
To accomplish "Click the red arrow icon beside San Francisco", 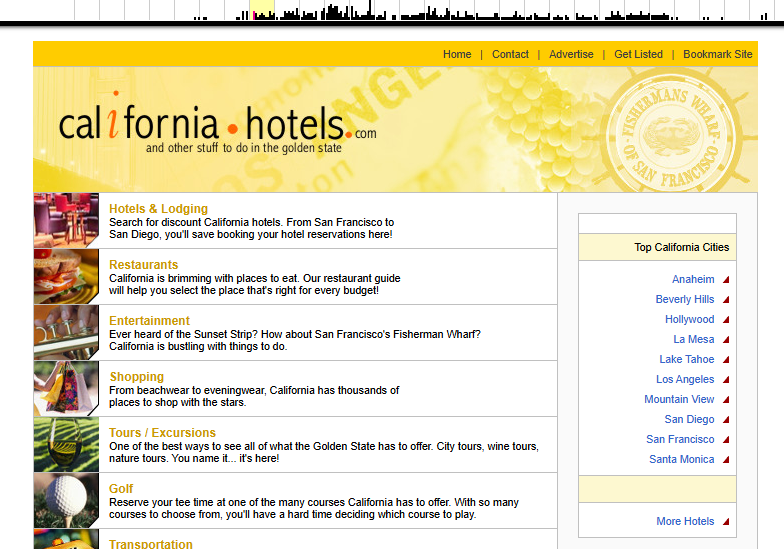I will [x=726, y=440].
